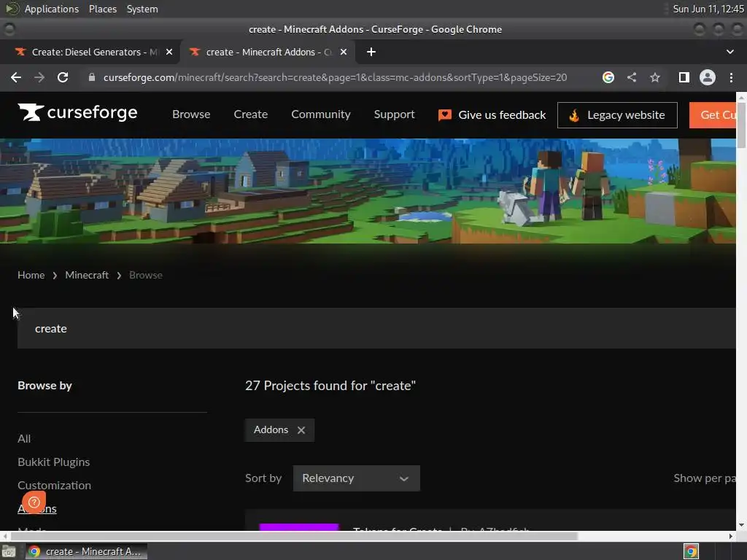Click the flame icon on Legacy website
Image resolution: width=747 pixels, height=560 pixels.
click(x=574, y=115)
